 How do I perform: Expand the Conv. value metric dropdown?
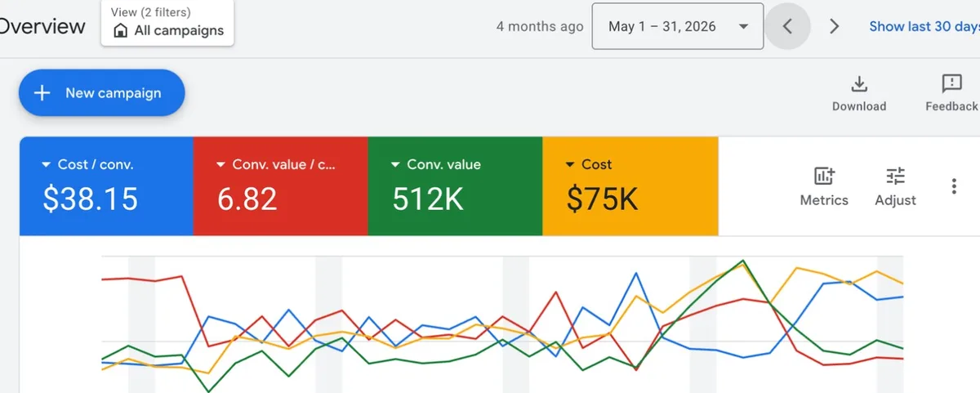pyautogui.click(x=395, y=165)
